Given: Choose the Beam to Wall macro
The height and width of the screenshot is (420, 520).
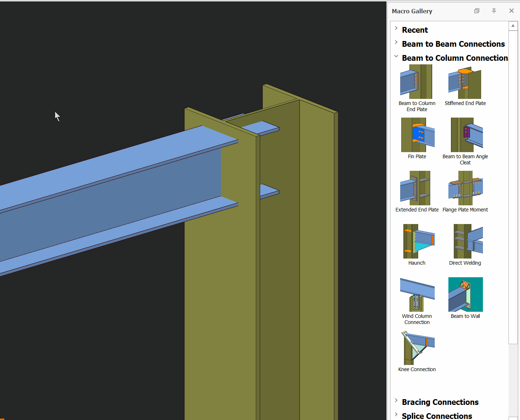Looking at the screenshot, I should click(465, 295).
